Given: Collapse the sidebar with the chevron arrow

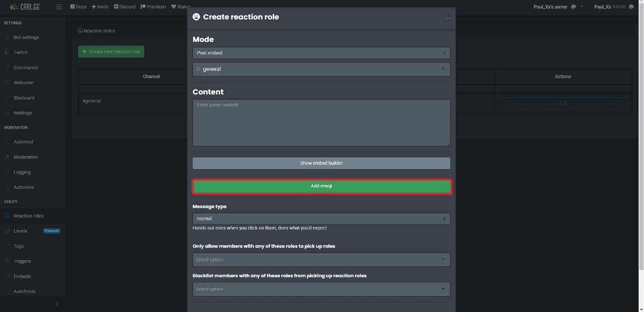Looking at the screenshot, I should tap(57, 304).
